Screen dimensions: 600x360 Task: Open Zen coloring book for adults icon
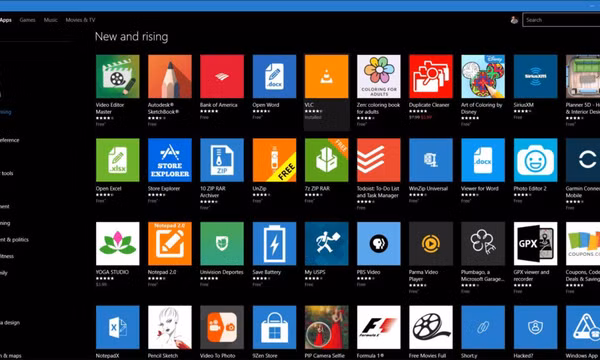(378, 76)
